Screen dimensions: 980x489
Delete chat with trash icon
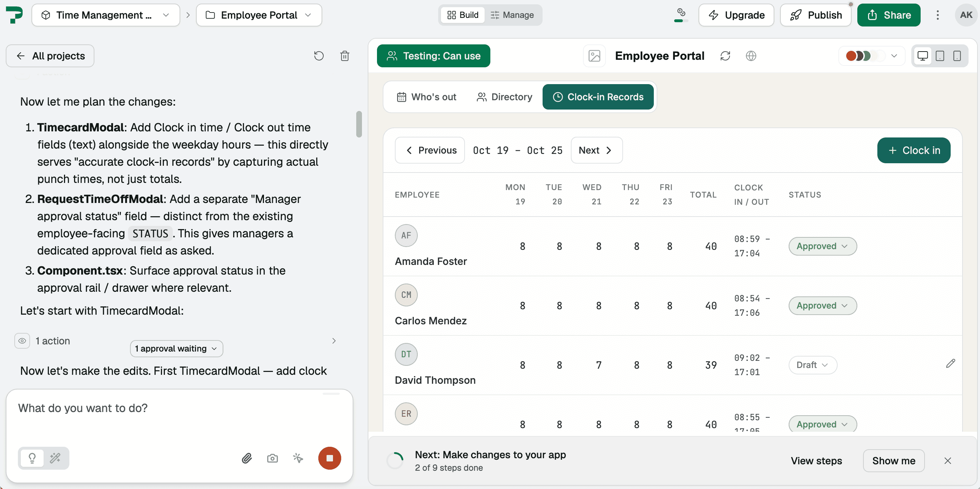tap(345, 56)
